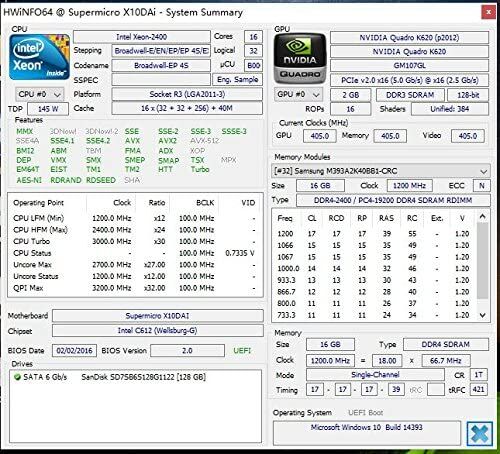Click the PCIe v2.0 x16 link field
The image size is (500, 454).
coord(409,80)
